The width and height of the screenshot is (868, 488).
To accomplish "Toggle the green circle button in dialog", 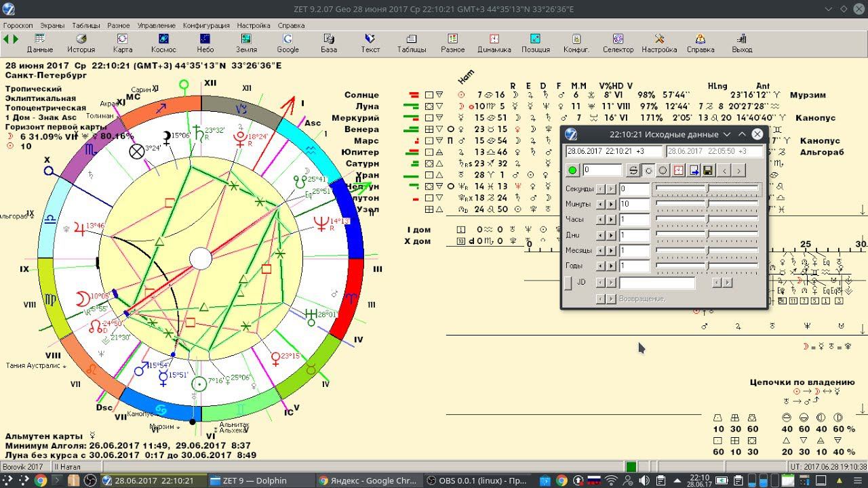I will 573,171.
